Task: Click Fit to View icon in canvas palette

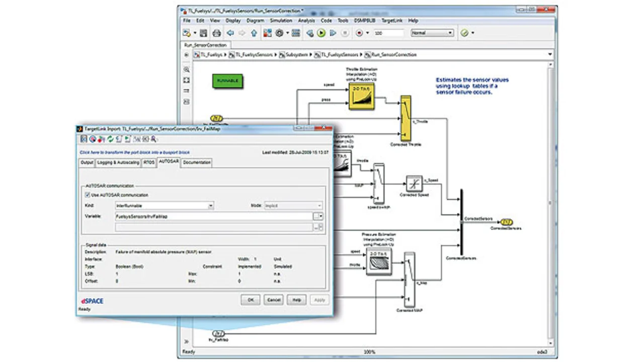Action: click(x=187, y=80)
